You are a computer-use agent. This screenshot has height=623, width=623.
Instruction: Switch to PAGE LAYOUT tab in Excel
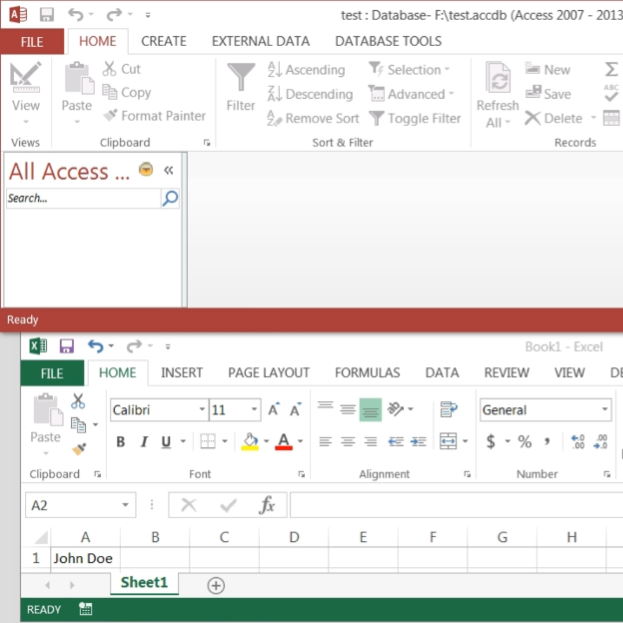(x=269, y=373)
